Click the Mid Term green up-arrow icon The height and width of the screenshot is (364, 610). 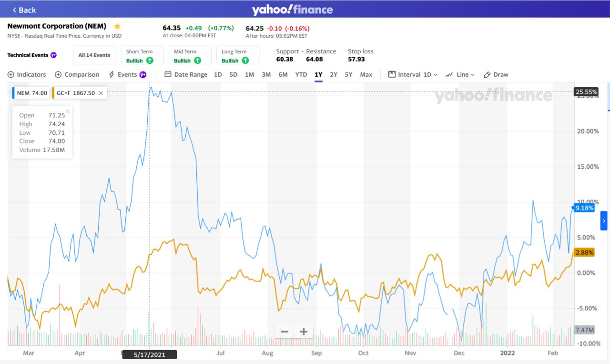tap(197, 61)
